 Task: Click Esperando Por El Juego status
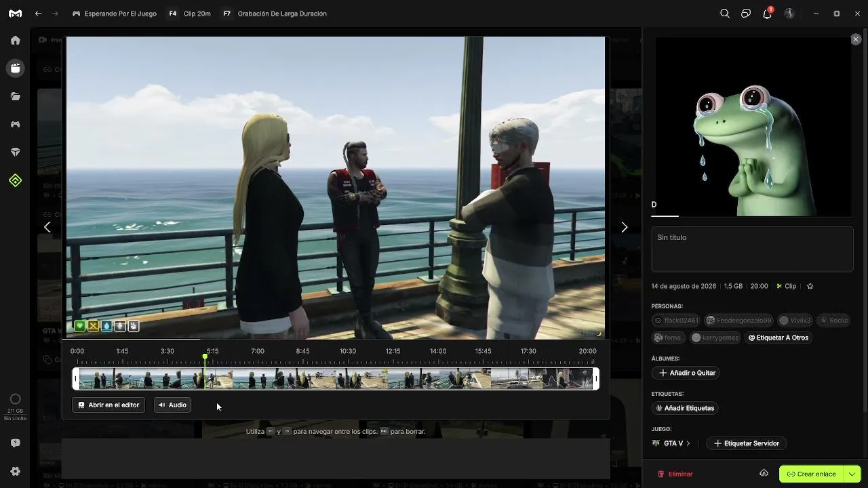coord(114,14)
